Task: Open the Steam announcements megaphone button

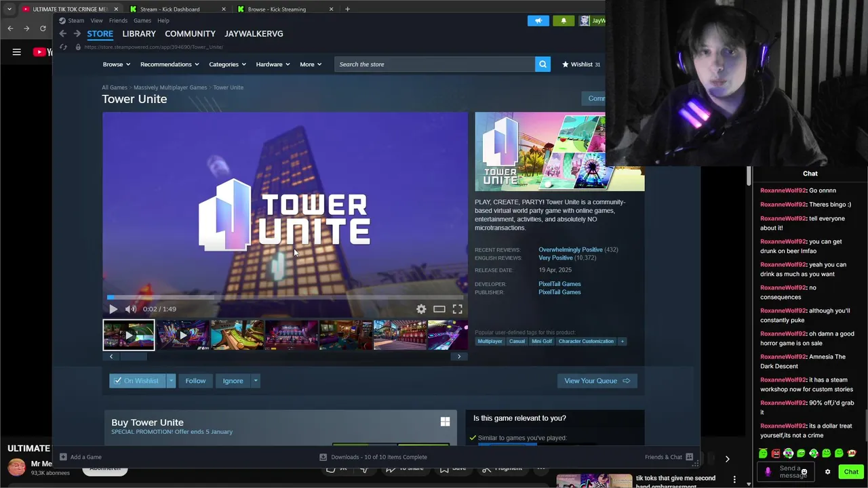Action: pos(538,20)
